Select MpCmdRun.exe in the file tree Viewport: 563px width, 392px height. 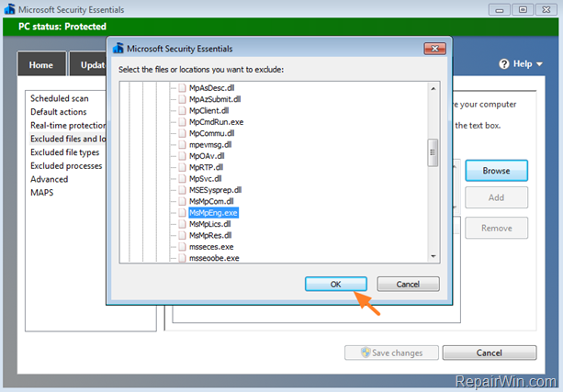(216, 122)
